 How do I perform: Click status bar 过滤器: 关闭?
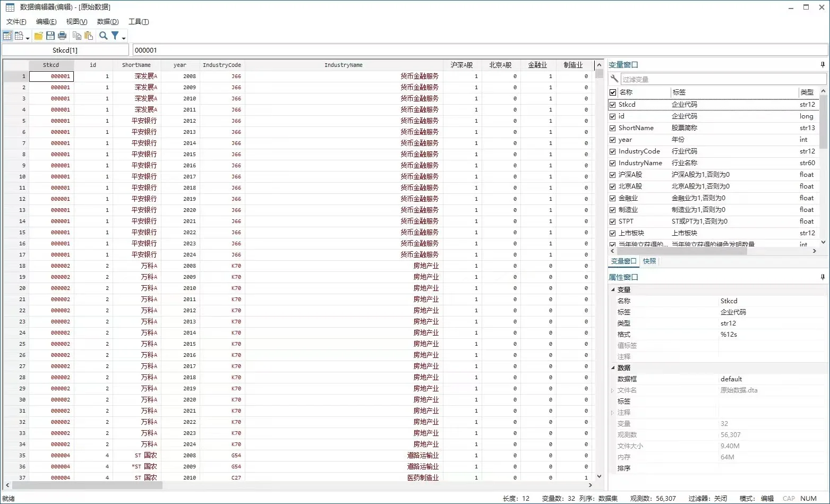708,499
